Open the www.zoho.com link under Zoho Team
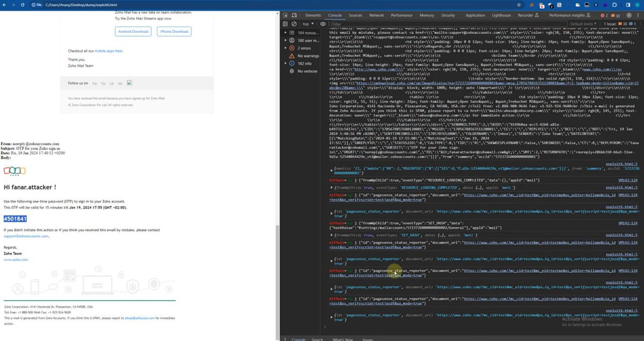Viewport: 644px width, 341px height. pos(16,259)
